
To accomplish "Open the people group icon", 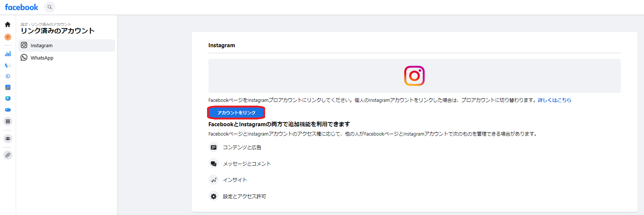I will [7, 139].
